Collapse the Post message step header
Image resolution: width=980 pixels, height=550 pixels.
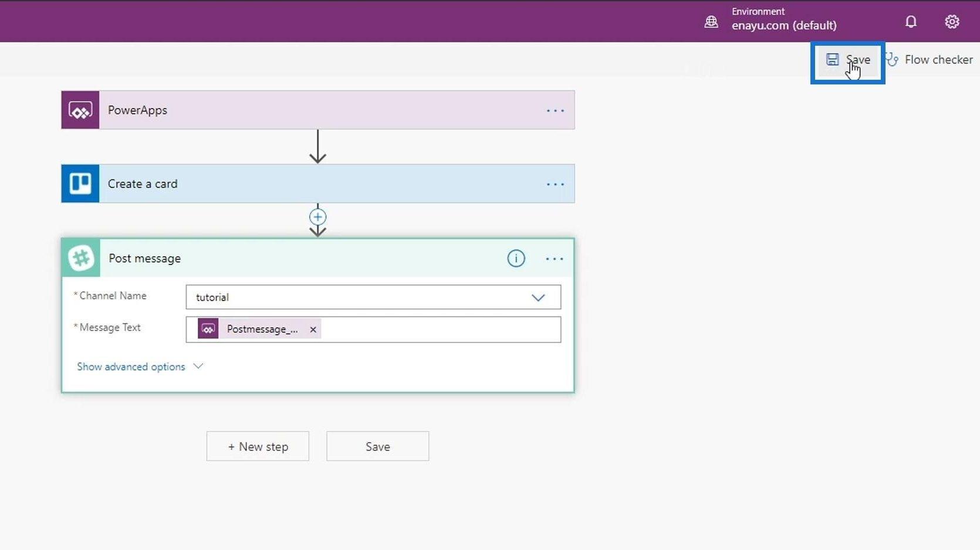317,258
